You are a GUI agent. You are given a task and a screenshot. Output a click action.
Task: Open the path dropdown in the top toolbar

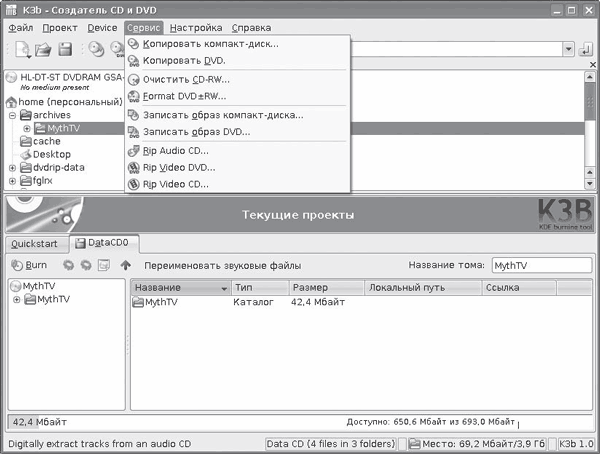[568, 49]
